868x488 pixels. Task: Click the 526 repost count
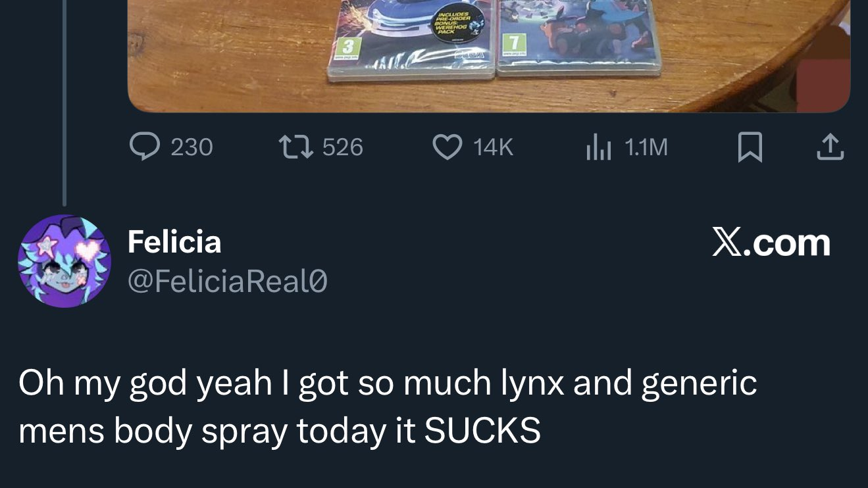point(342,147)
